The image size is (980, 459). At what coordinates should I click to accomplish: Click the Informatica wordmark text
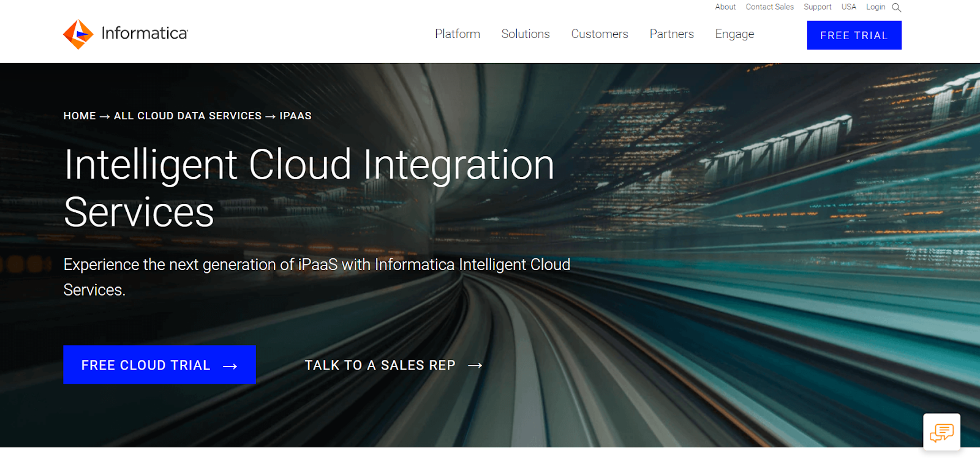[145, 33]
